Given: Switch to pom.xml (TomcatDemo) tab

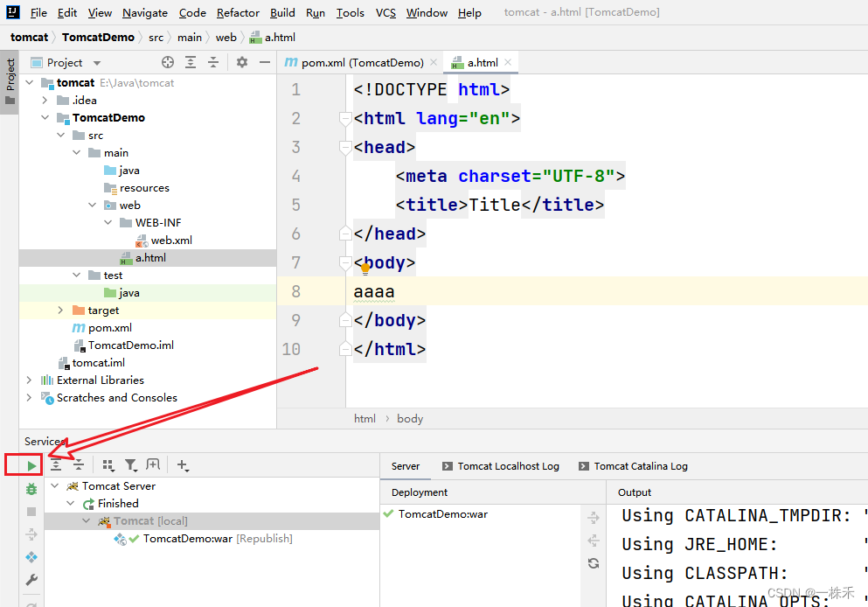Looking at the screenshot, I should (354, 63).
